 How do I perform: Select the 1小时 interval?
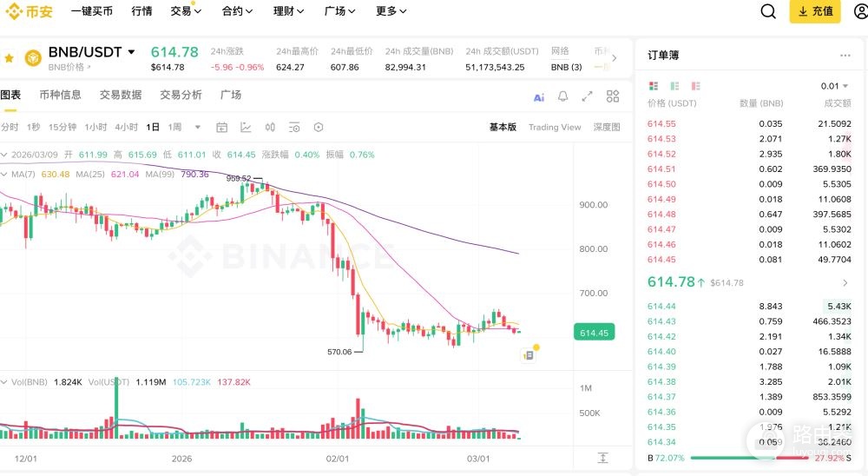click(x=95, y=127)
